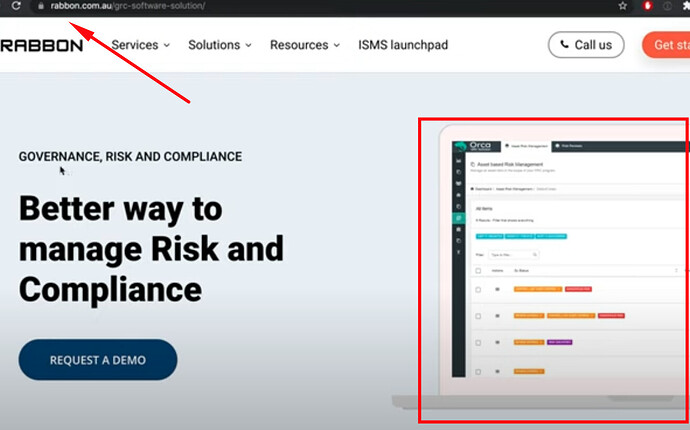Click the 'Better way to manage Risk' heading
The height and width of the screenshot is (430, 690).
(x=151, y=249)
